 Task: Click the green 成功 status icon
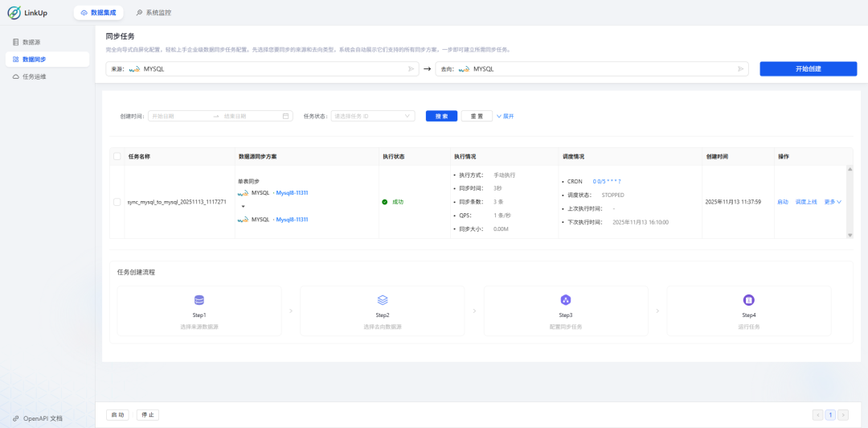(x=385, y=202)
